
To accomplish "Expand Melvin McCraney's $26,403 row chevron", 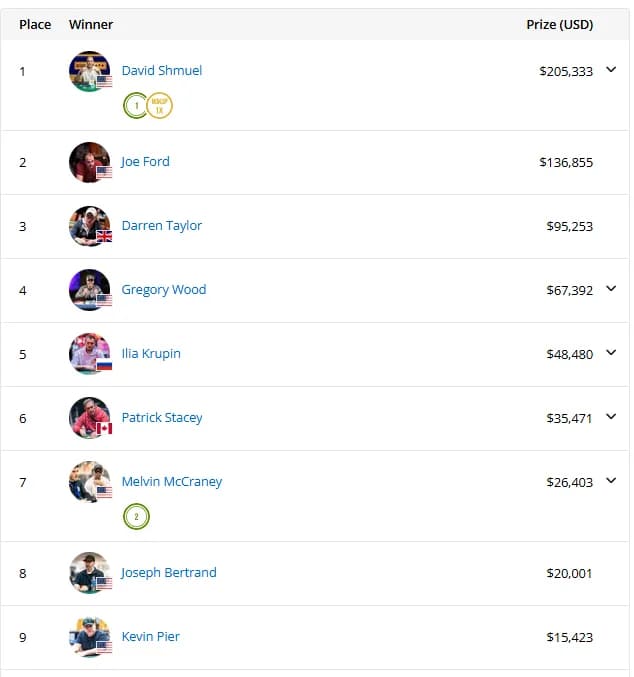I will pyautogui.click(x=612, y=481).
